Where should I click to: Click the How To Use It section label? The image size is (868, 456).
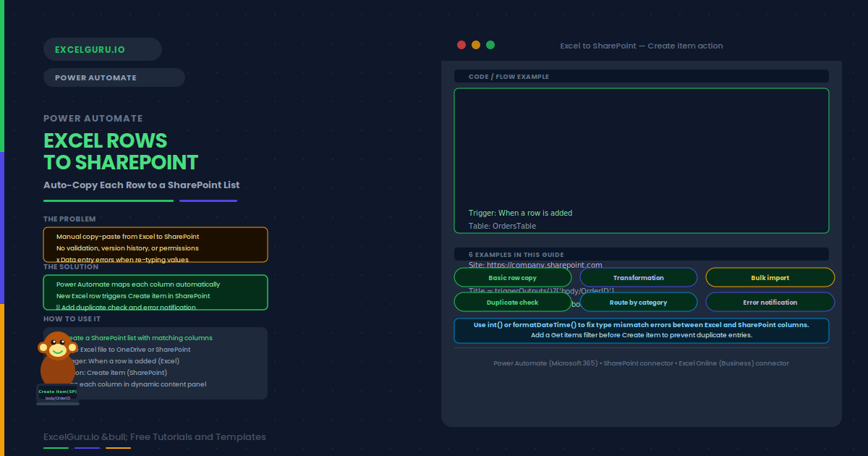point(72,318)
